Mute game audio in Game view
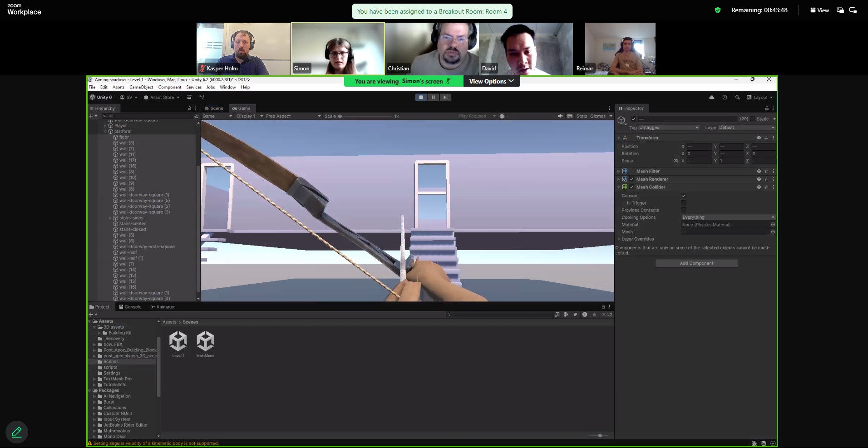Image resolution: width=868 pixels, height=448 pixels. click(x=560, y=116)
